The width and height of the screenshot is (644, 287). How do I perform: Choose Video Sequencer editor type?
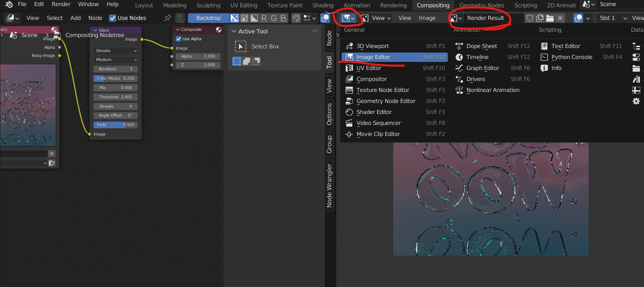click(x=394, y=123)
